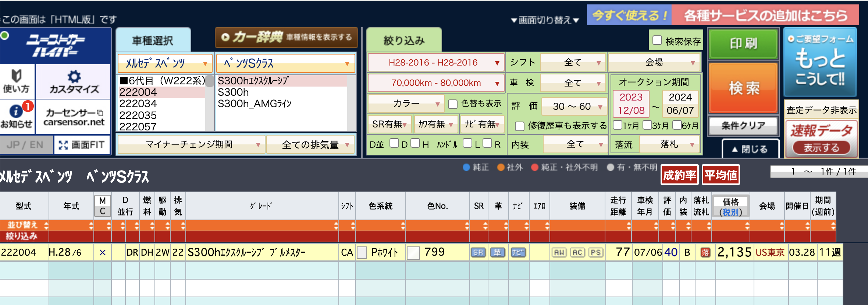Switch to the 車種選択 tab
The height and width of the screenshot is (305, 868).
[x=153, y=40]
